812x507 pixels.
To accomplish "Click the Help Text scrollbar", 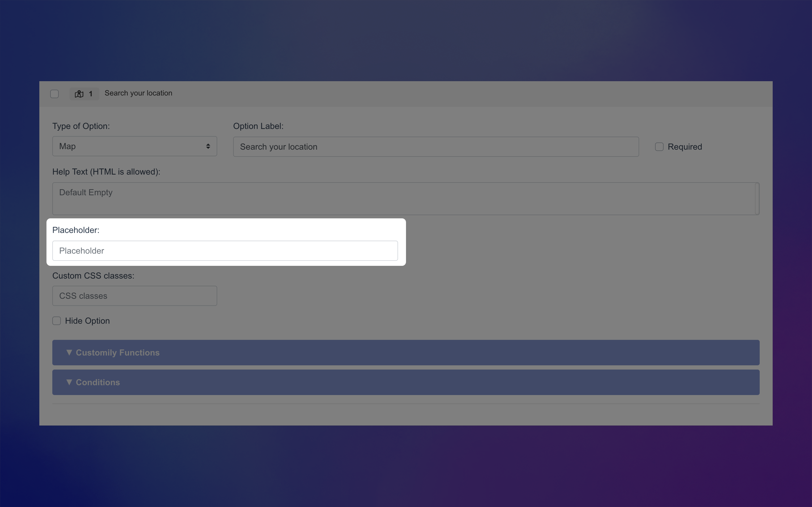I will pos(757,198).
